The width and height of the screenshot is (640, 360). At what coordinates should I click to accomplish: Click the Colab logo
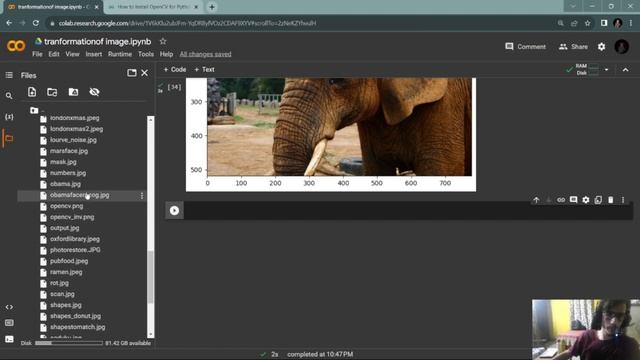click(16, 46)
